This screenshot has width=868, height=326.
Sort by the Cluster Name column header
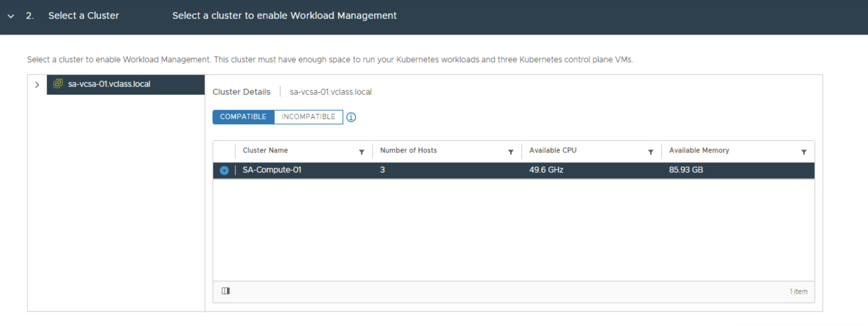coord(265,150)
